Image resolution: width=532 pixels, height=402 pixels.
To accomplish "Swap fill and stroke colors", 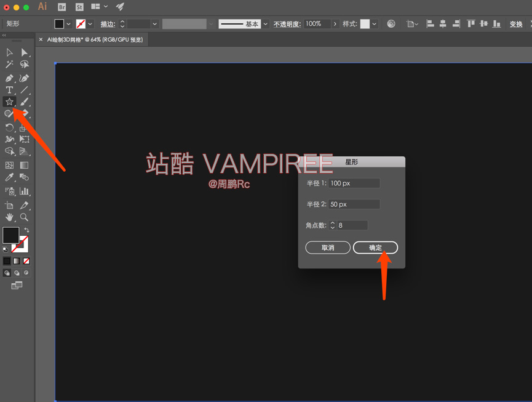I will click(26, 230).
